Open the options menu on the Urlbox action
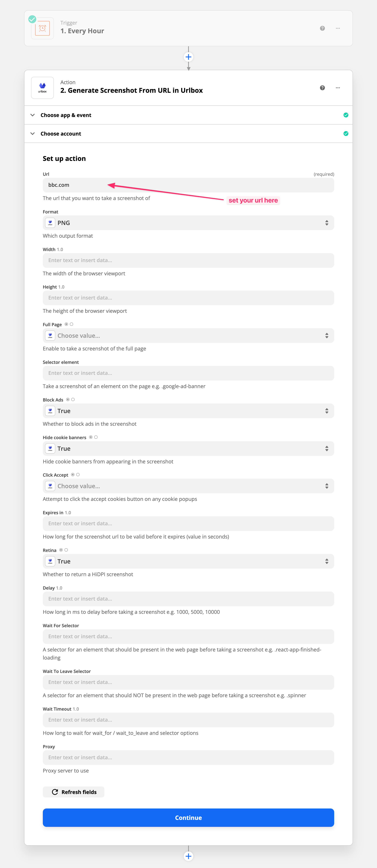377x868 pixels. [337, 88]
